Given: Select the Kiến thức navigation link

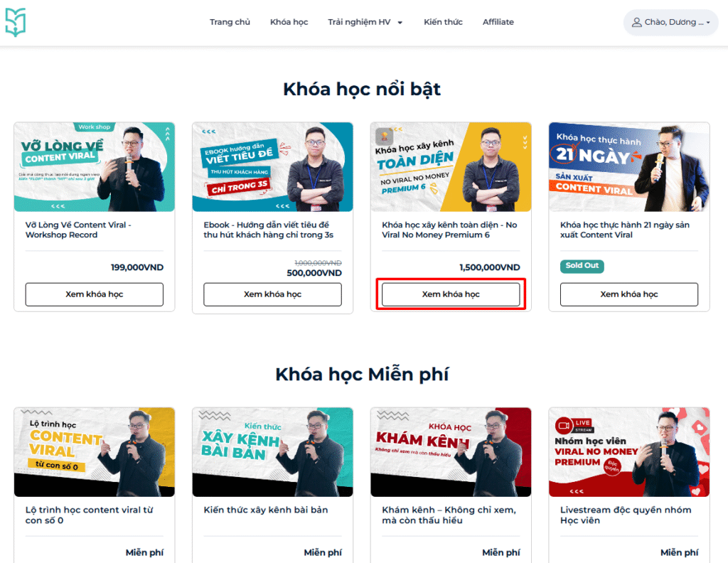Looking at the screenshot, I should click(443, 22).
